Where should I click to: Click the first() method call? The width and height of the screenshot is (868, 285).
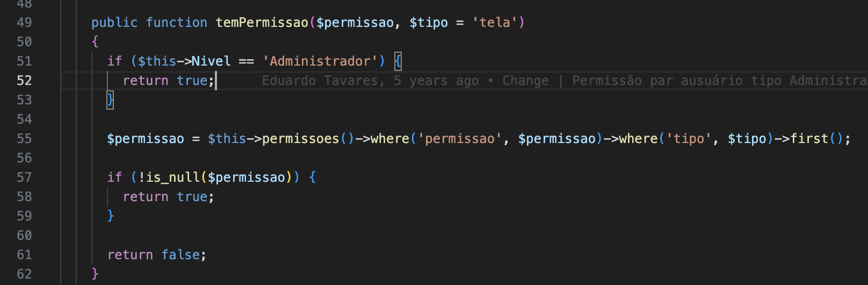(809, 139)
